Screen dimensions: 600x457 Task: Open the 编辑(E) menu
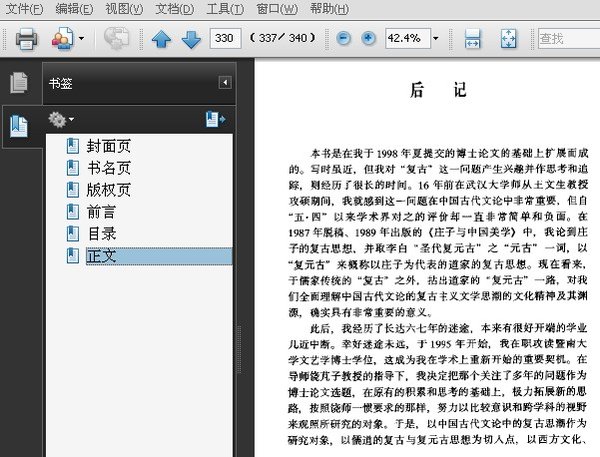click(x=74, y=8)
